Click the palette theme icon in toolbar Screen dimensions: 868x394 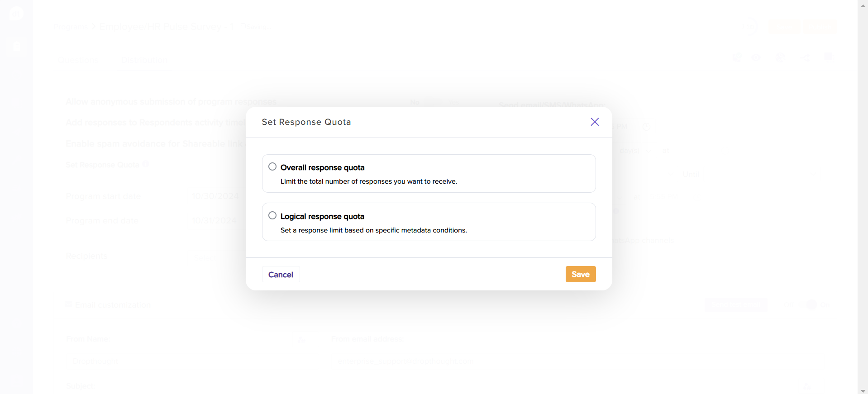(x=780, y=57)
